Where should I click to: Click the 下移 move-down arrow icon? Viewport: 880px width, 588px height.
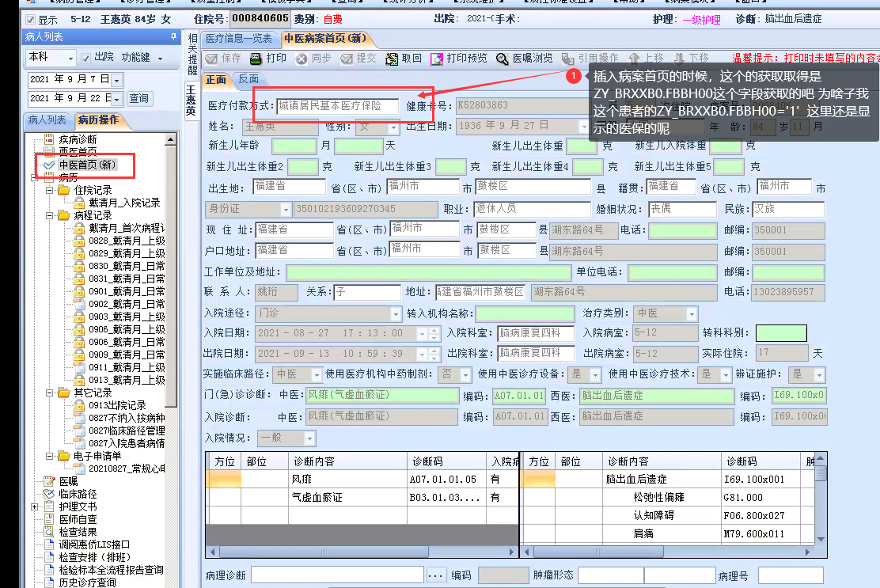pos(679,59)
